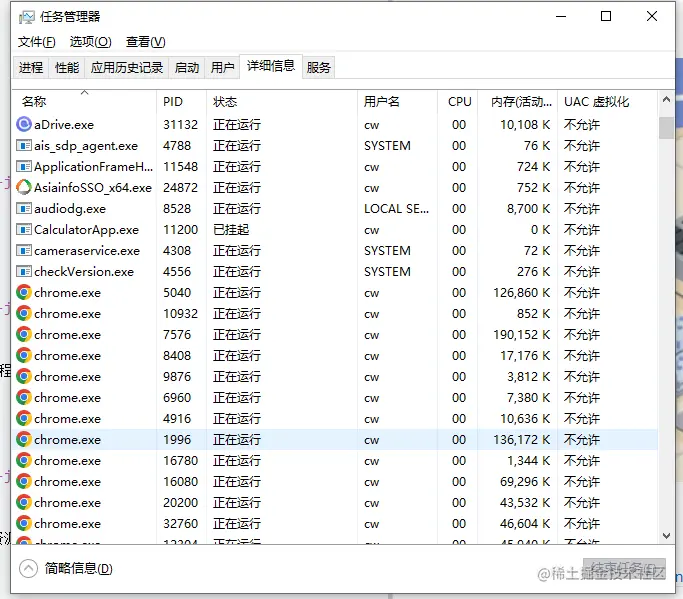Screen dimensions: 683x599
Task: Click Chrome icon for PID 16080
Action: [x=24, y=481]
